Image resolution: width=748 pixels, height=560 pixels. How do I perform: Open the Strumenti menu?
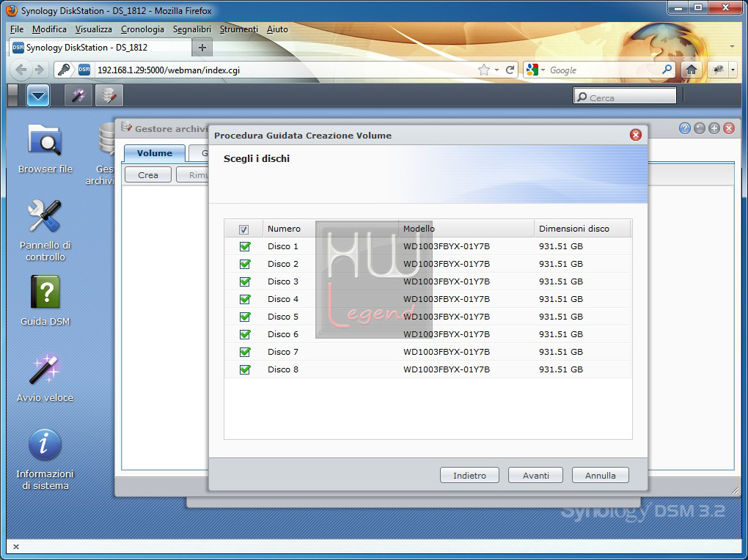coord(238,29)
